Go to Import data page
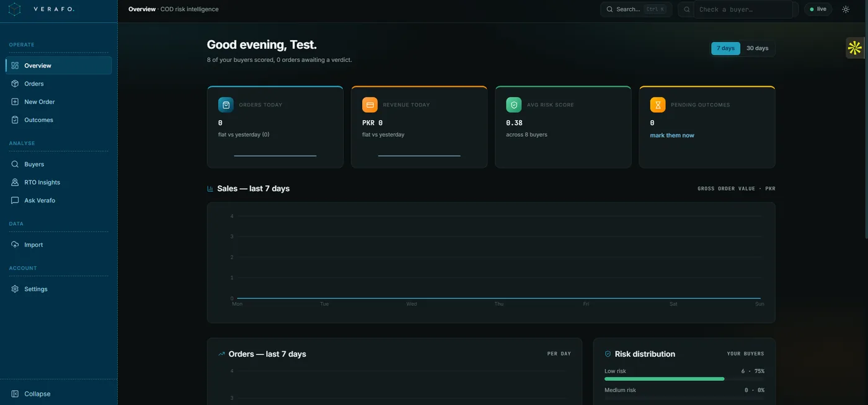The height and width of the screenshot is (405, 868). coord(59,245)
